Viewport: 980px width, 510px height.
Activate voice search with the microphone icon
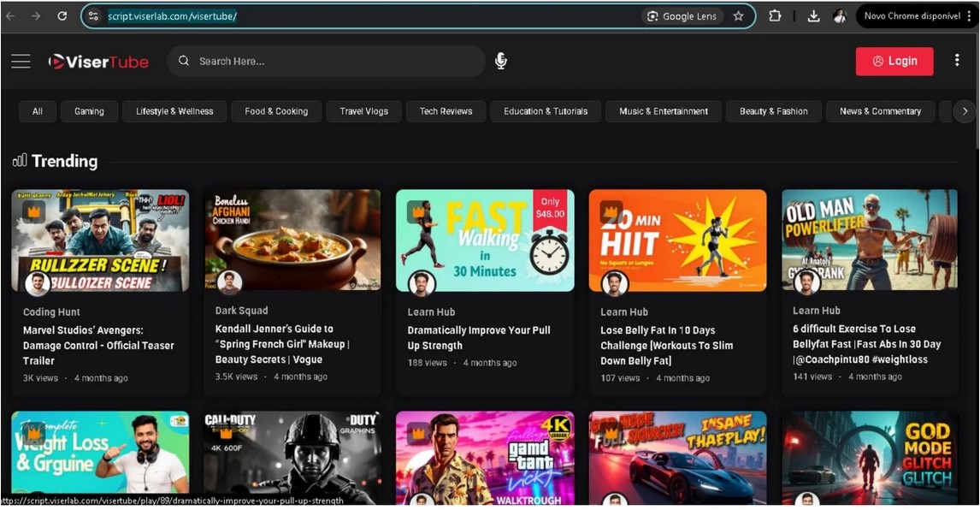(501, 61)
